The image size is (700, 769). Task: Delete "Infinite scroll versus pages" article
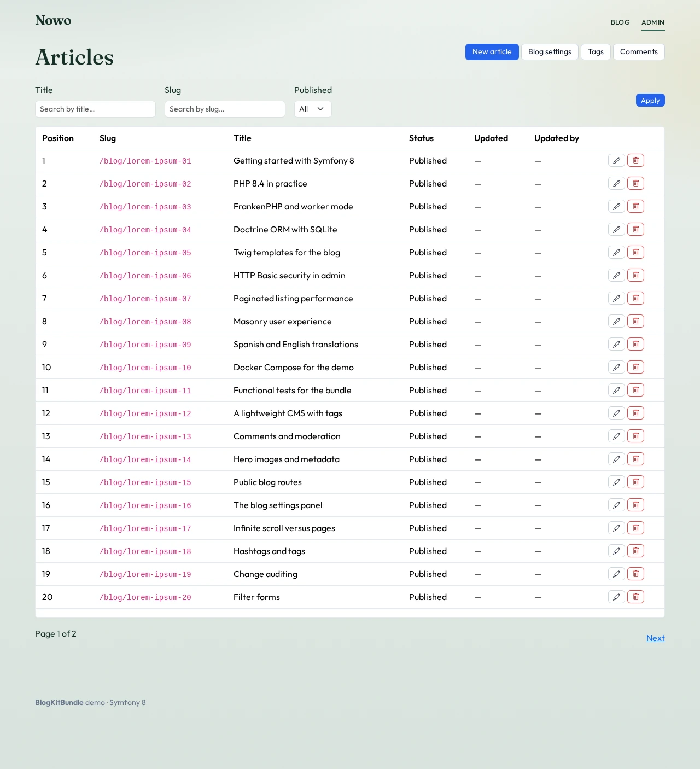click(635, 528)
